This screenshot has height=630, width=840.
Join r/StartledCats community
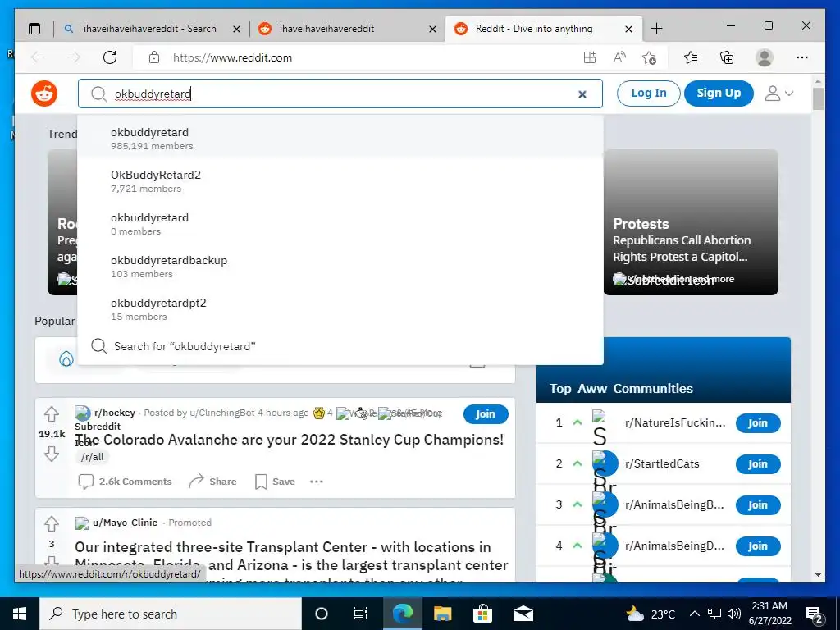757,464
